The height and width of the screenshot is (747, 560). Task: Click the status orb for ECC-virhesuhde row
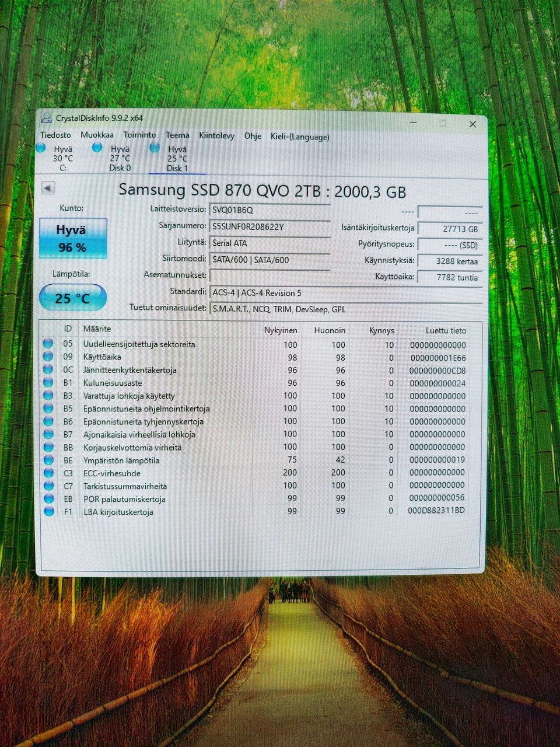coord(48,473)
